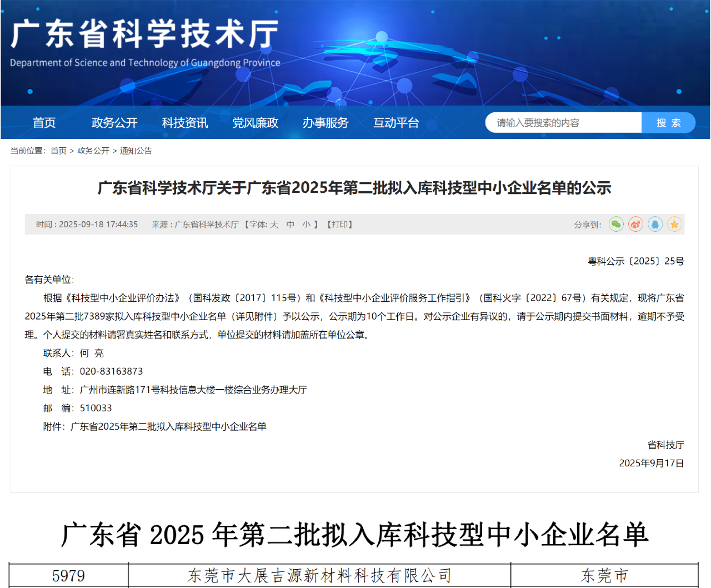Open 互动平台 navigation menu
Screen dimensions: 711x588
(x=396, y=123)
